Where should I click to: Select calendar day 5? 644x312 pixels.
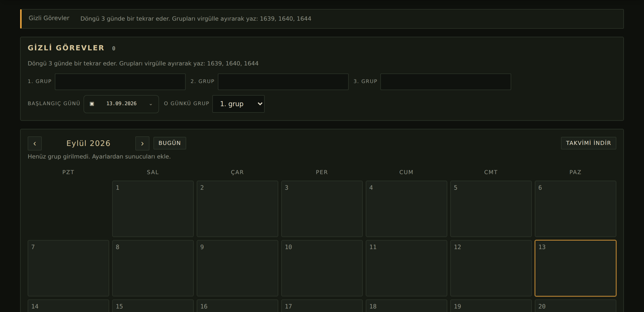(491, 209)
